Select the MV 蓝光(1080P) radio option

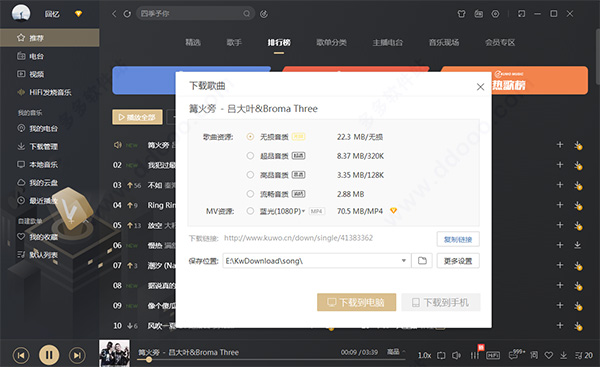(x=250, y=211)
